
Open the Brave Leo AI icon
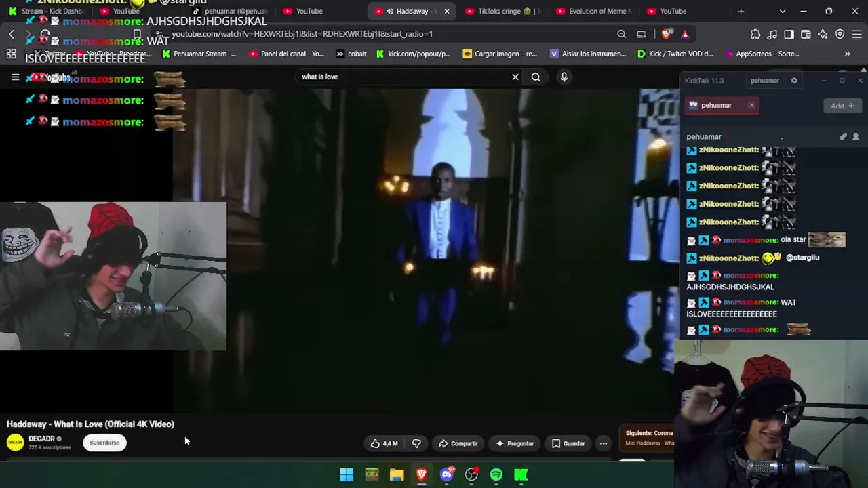[823, 34]
